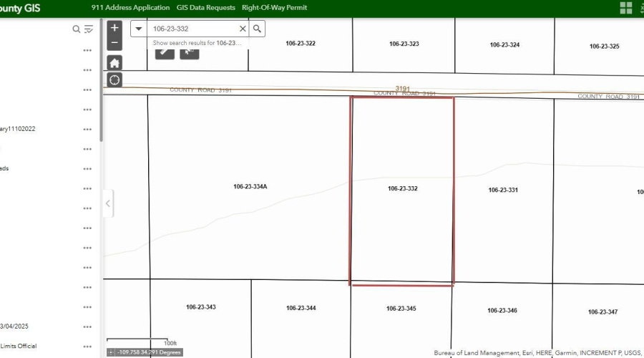Screen dimensions: 644x358
Task: Select 'Show search results for 106-23…' suggestion
Action: [x=197, y=43]
